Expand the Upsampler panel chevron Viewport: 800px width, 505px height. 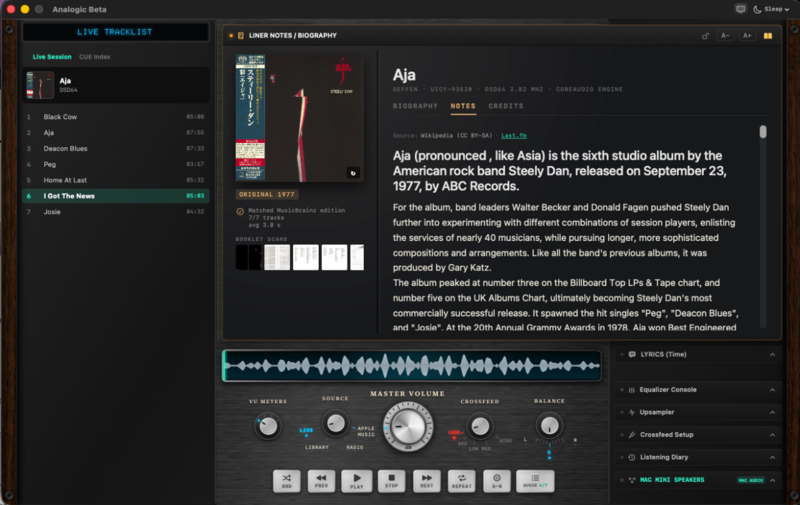click(772, 412)
